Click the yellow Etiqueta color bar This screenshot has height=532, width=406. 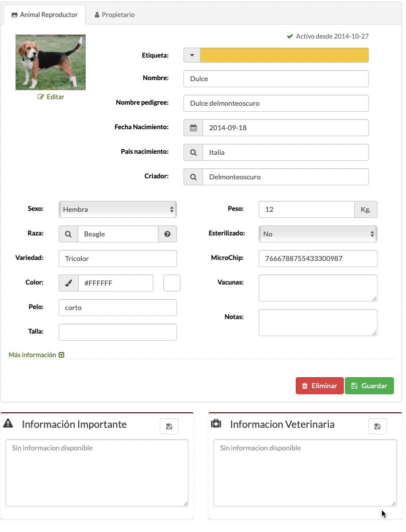(285, 55)
